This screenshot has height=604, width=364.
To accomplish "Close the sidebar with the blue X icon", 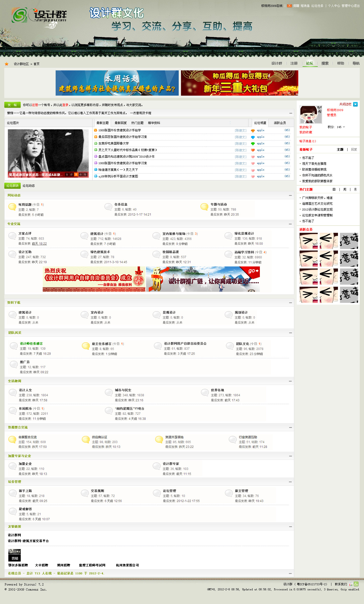I will coord(355,104).
